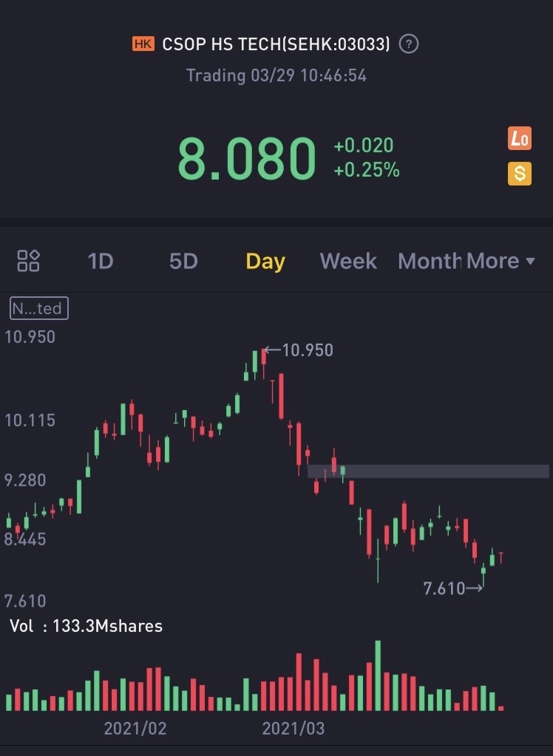
Task: Tap the CSOP HS TECH stock title
Action: pyautogui.click(x=276, y=44)
